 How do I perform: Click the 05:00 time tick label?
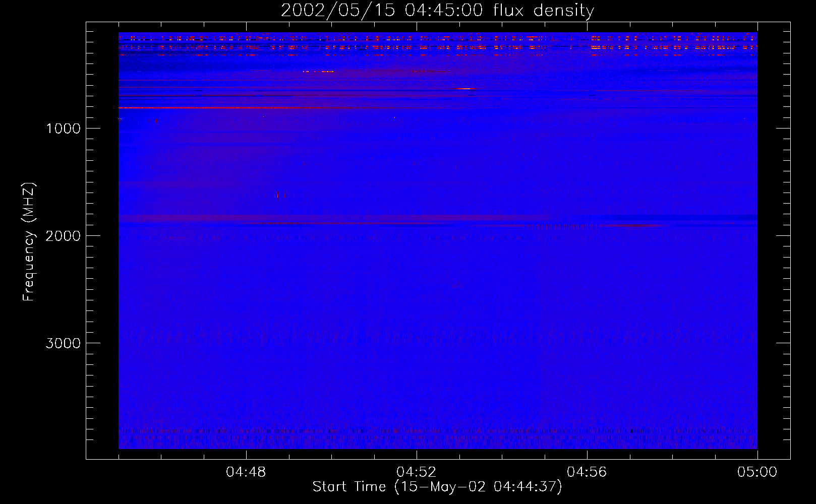tap(757, 472)
